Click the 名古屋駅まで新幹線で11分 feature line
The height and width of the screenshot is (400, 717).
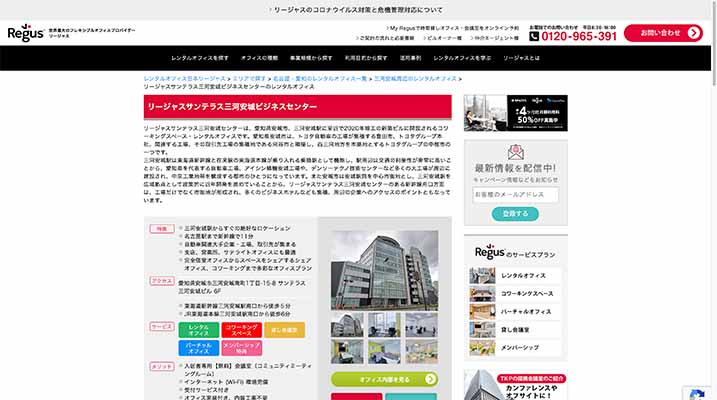click(x=219, y=236)
